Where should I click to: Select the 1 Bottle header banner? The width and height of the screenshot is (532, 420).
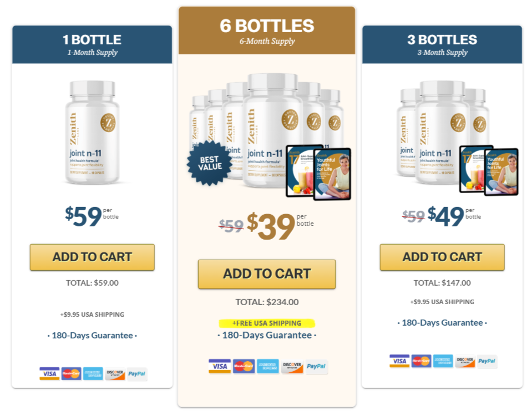(92, 44)
